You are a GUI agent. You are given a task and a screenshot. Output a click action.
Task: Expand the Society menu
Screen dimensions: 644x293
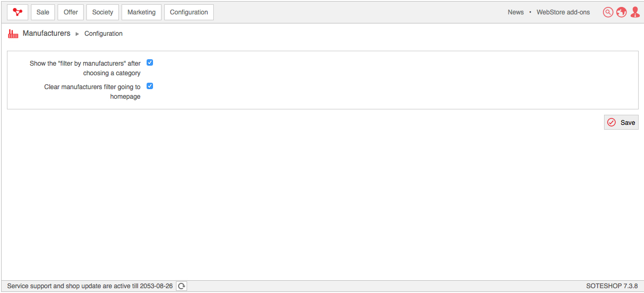(103, 12)
